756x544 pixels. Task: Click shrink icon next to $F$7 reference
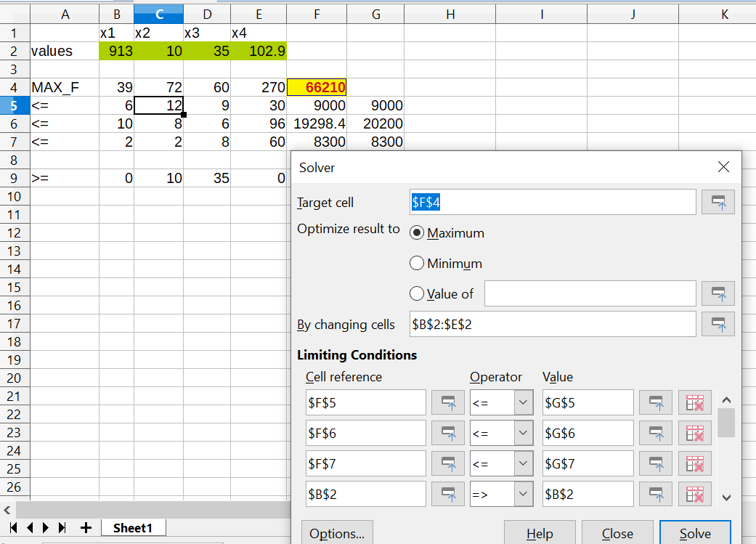coord(448,463)
